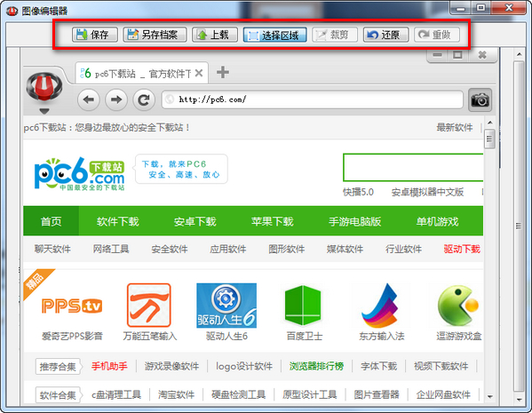
Task: Open the 软件下载 navigation item
Action: tap(118, 222)
